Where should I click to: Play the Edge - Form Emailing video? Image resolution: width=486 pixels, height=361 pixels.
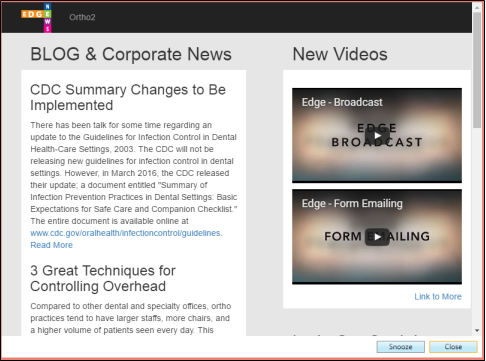(x=377, y=237)
